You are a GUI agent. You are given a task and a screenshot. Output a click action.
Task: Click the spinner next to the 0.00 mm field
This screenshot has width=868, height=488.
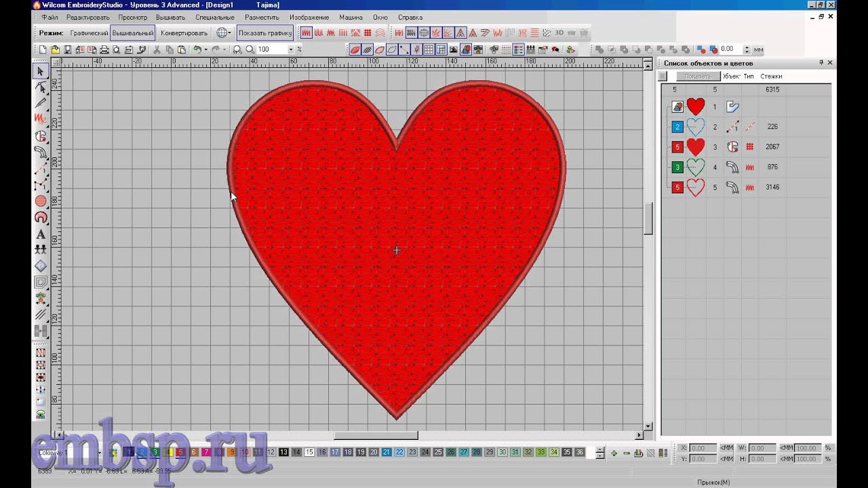(747, 49)
